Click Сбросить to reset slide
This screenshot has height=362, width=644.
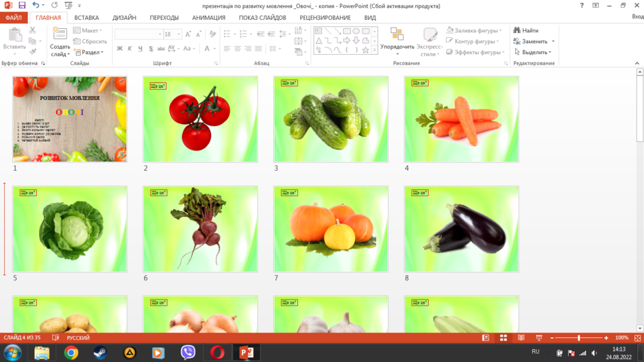point(90,41)
